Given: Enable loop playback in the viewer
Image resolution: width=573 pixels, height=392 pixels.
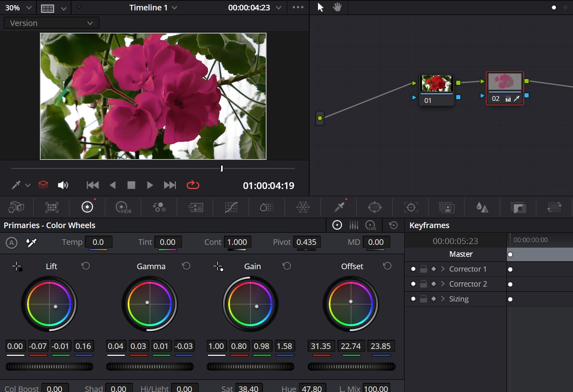Looking at the screenshot, I should pyautogui.click(x=193, y=185).
